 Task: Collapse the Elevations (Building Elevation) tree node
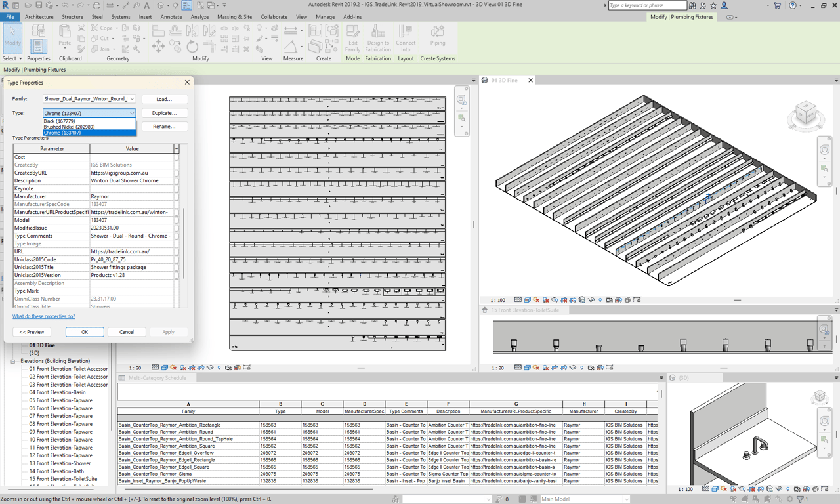pyautogui.click(x=13, y=361)
